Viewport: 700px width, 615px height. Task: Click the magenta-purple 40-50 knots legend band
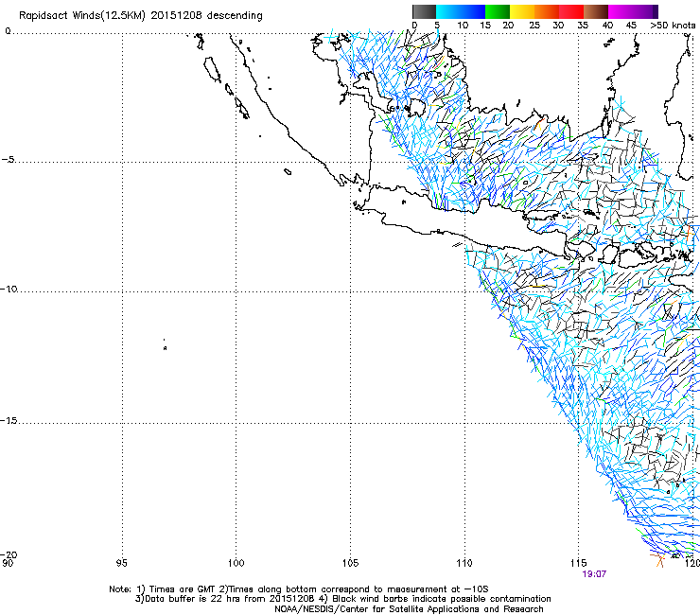[633, 11]
